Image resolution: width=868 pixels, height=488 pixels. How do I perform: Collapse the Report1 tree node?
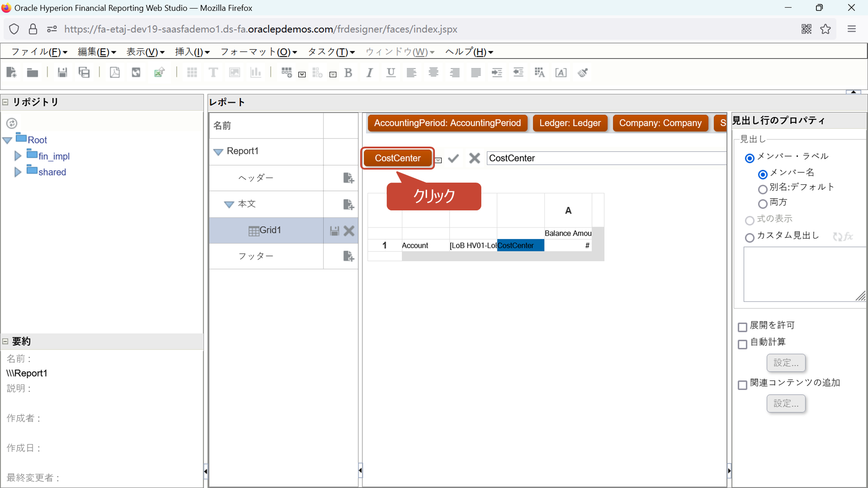point(218,152)
